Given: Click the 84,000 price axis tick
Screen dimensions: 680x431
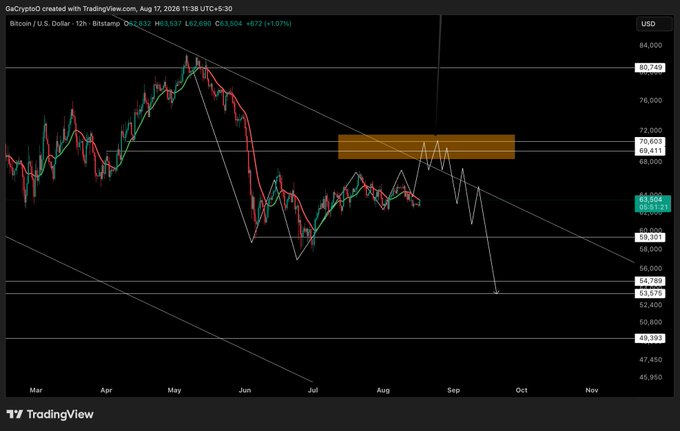Looking at the screenshot, I should pyautogui.click(x=651, y=45).
